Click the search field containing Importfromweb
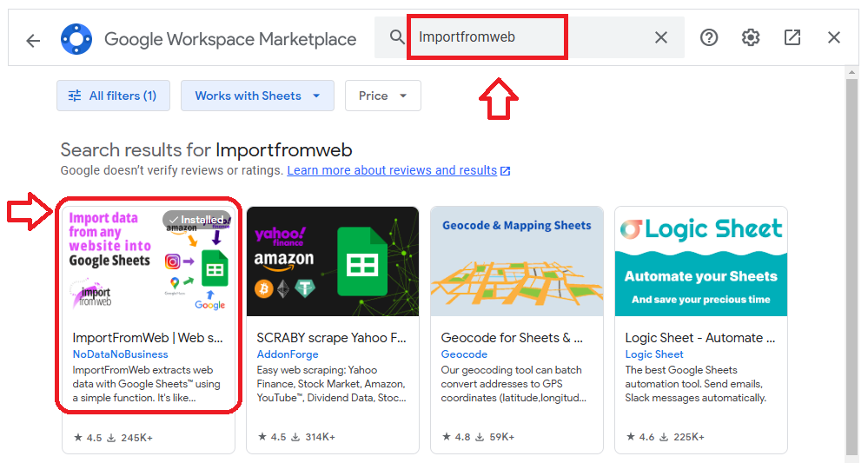868x463 pixels. pos(529,37)
